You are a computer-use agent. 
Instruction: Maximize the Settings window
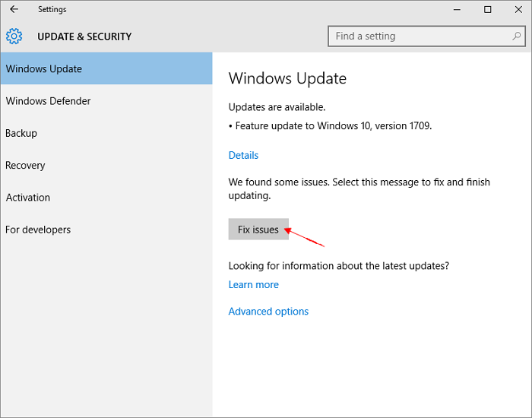coord(487,9)
